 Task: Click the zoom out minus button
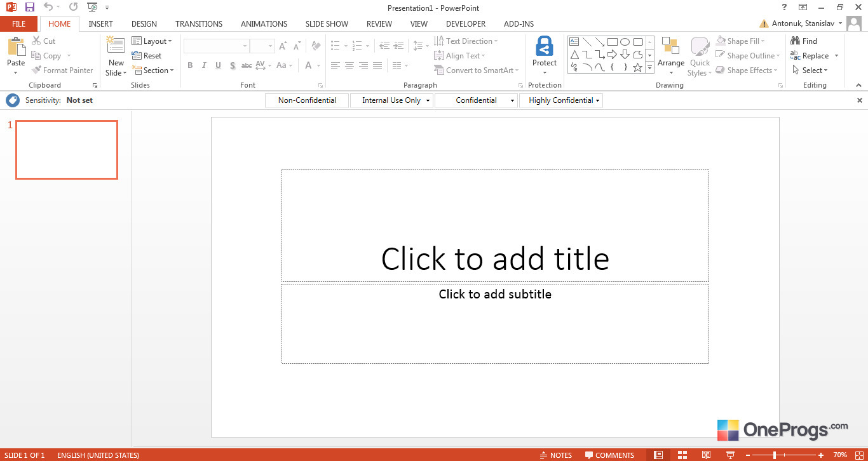click(x=748, y=455)
